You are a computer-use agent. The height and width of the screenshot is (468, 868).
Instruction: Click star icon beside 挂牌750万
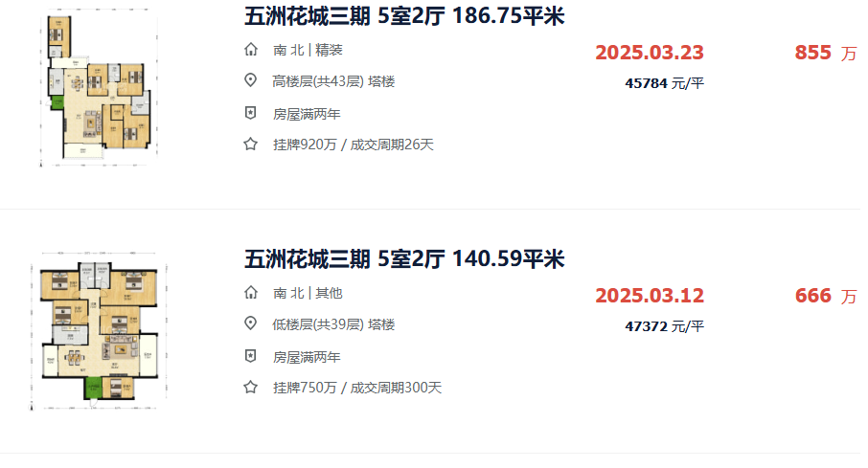[251, 388]
